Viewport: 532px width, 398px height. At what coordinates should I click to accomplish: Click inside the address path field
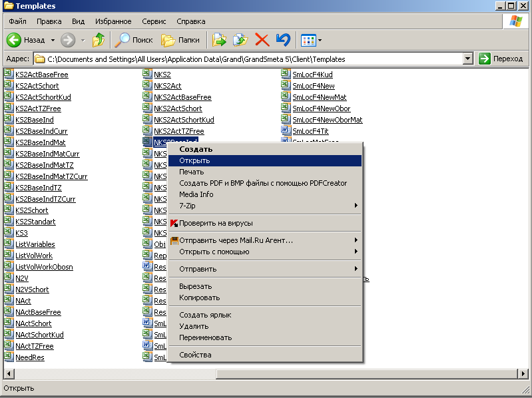point(253,59)
